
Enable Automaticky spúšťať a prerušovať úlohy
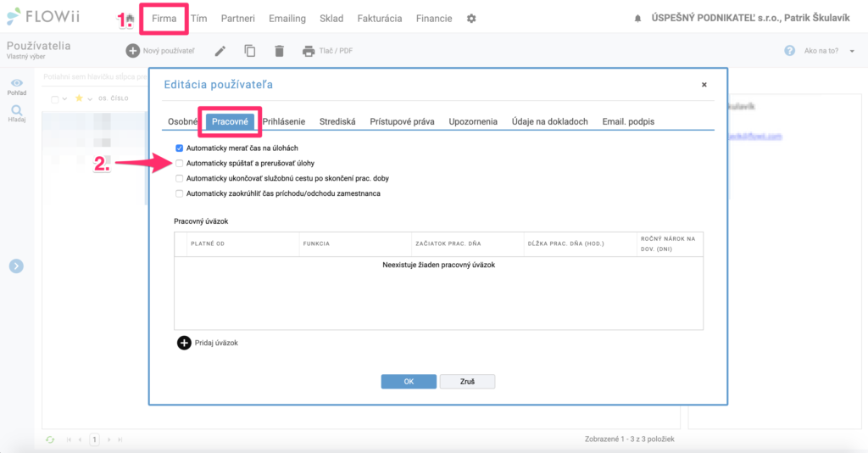pyautogui.click(x=180, y=164)
